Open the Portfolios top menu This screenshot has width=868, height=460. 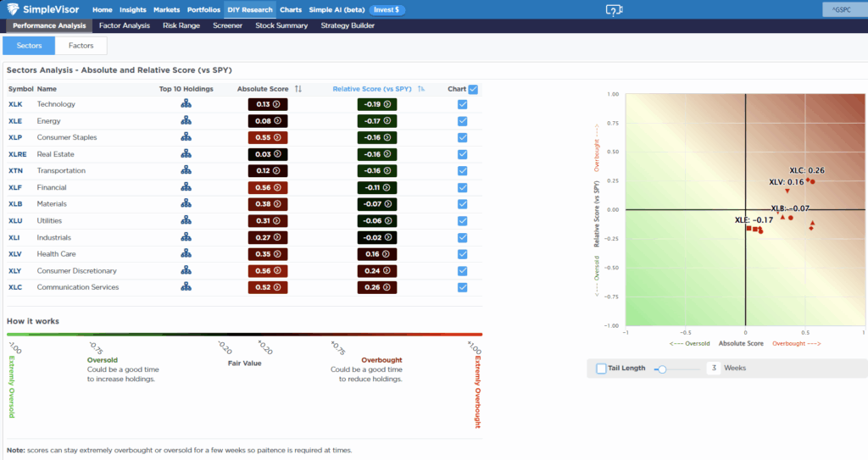203,10
